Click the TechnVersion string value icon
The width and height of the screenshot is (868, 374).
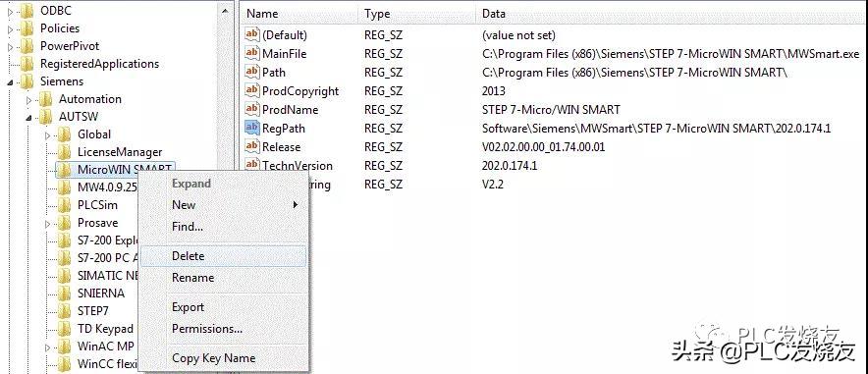[x=252, y=165]
